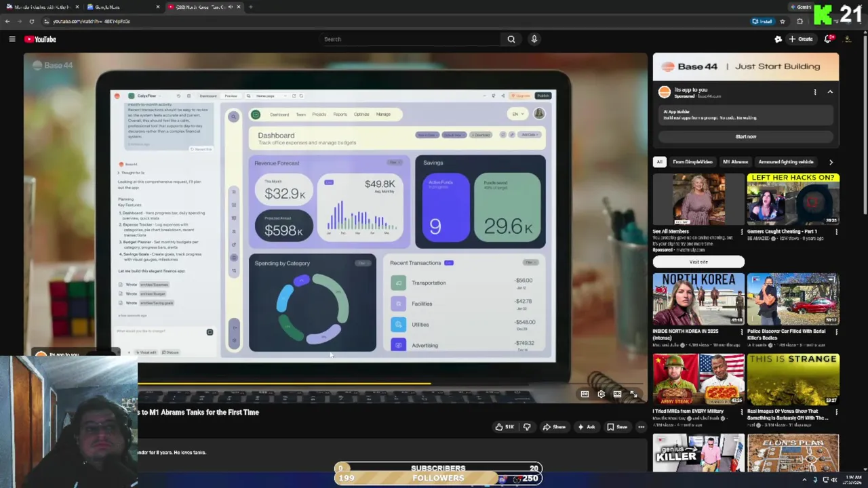Go back in the browser
The width and height of the screenshot is (868, 488).
click(7, 21)
